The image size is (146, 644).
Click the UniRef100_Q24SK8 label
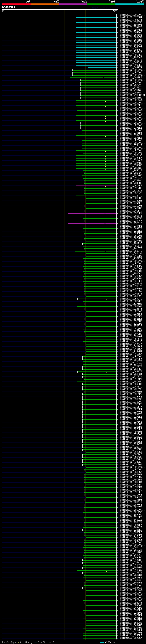[x=131, y=233]
